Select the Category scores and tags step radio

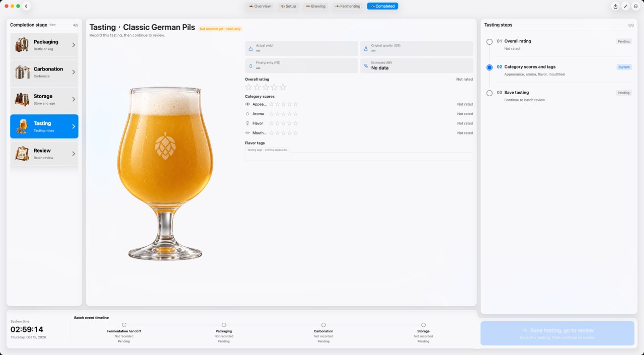click(x=490, y=67)
